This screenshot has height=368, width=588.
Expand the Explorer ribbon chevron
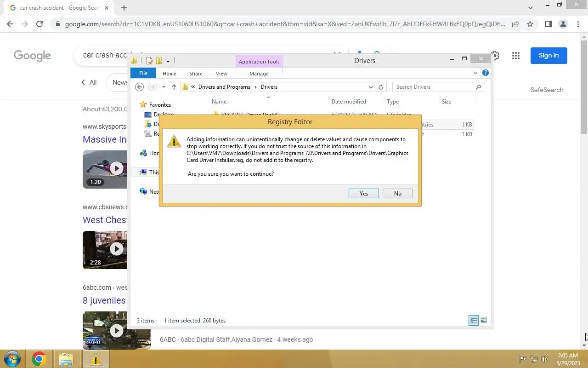point(475,73)
